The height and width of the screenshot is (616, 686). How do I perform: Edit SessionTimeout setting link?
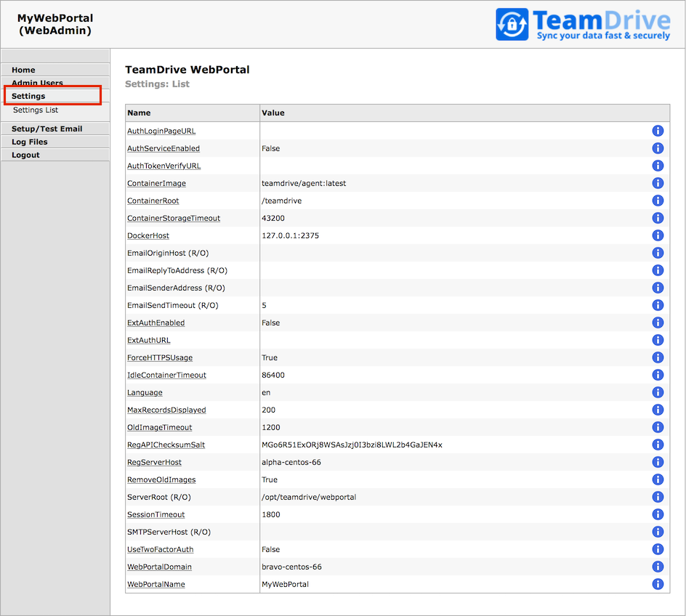click(156, 515)
